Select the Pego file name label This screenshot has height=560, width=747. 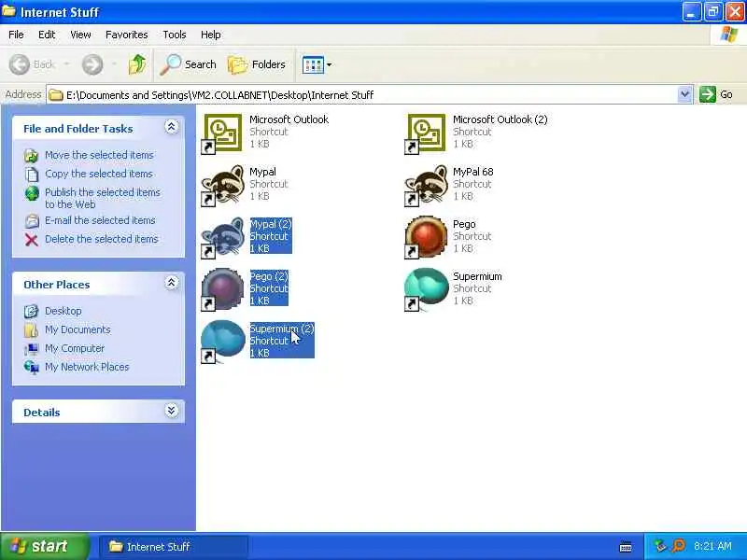click(x=464, y=224)
